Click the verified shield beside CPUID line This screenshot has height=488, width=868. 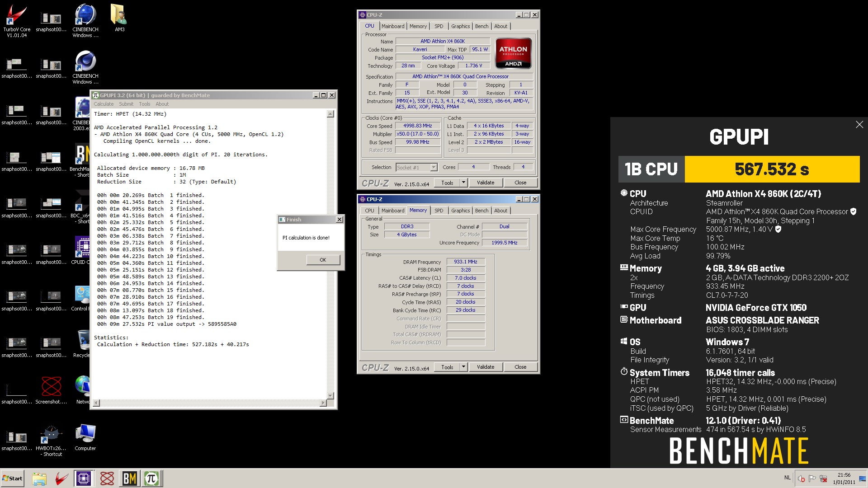[x=853, y=211]
